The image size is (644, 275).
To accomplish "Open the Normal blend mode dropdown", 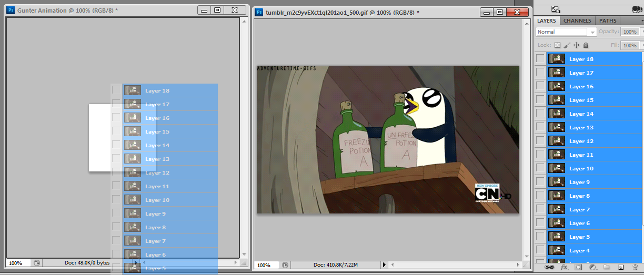I will [566, 32].
